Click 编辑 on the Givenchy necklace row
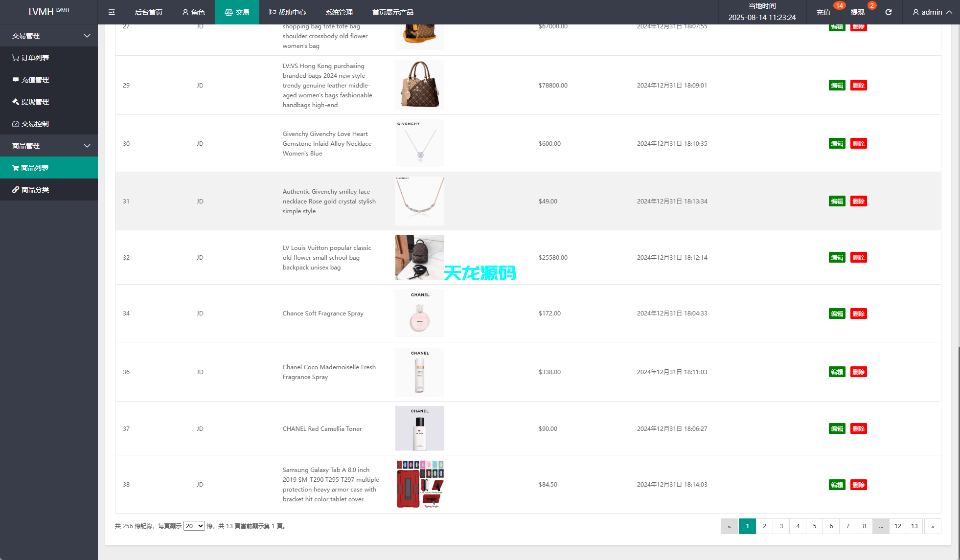 click(x=837, y=143)
